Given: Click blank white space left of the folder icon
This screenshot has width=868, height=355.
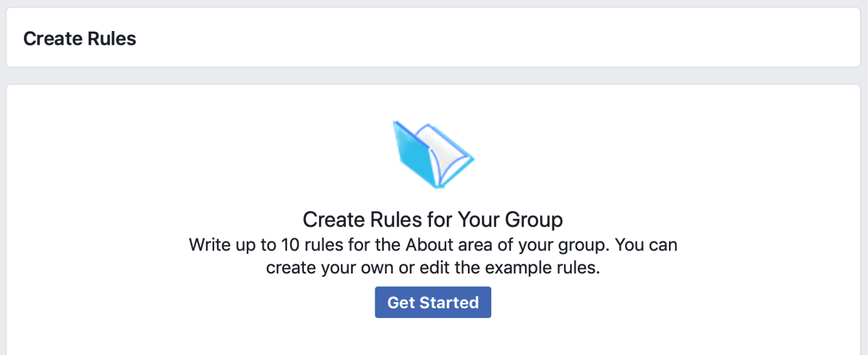Looking at the screenshot, I should point(217,155).
